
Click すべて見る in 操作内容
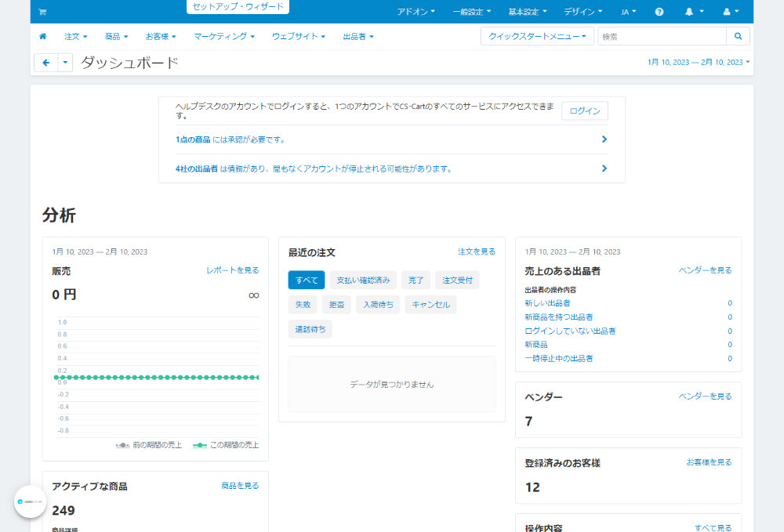[x=713, y=527]
